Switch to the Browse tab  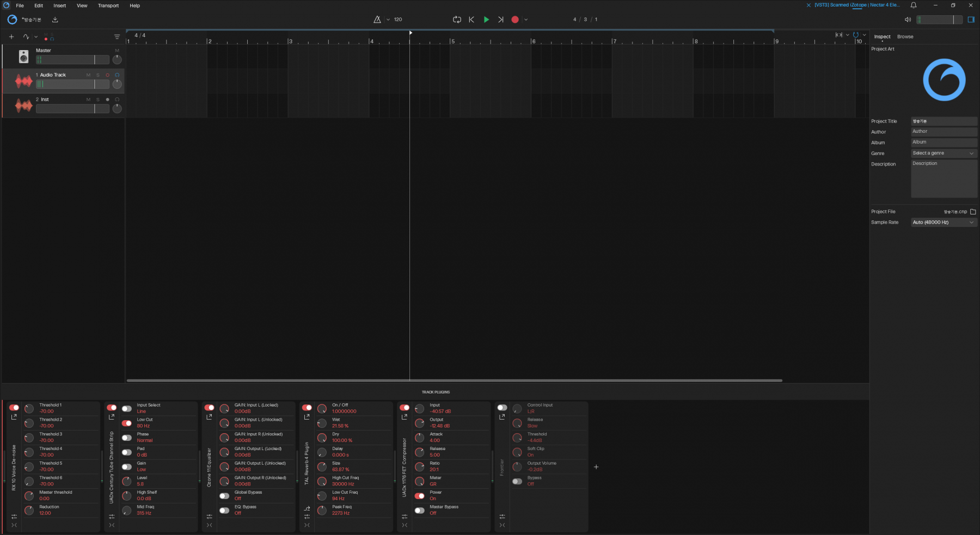905,37
